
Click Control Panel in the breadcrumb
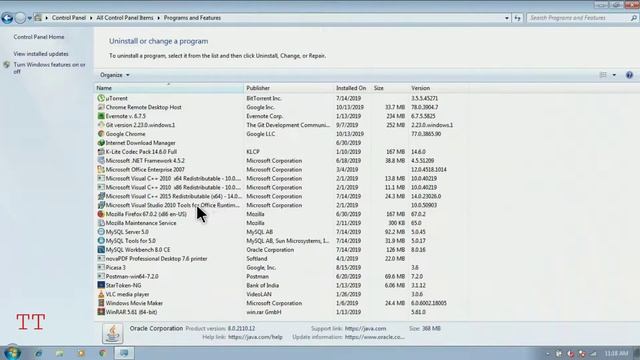coord(69,18)
